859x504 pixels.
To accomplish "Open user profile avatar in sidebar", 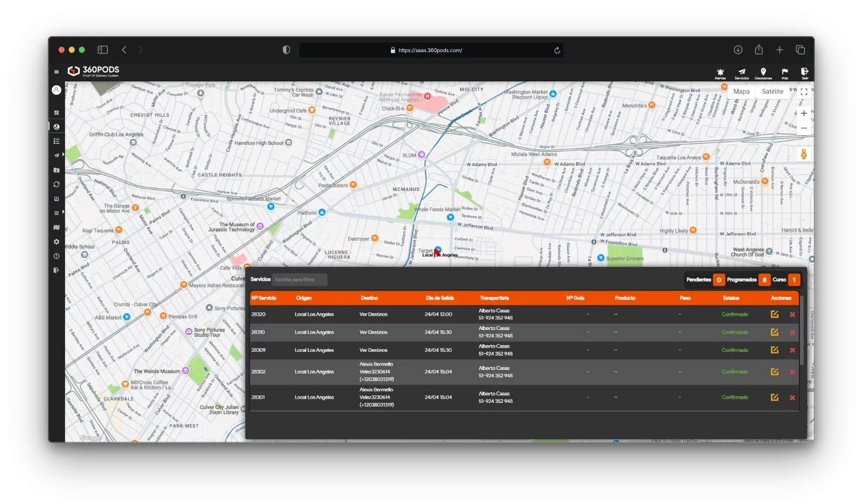I will click(56, 90).
